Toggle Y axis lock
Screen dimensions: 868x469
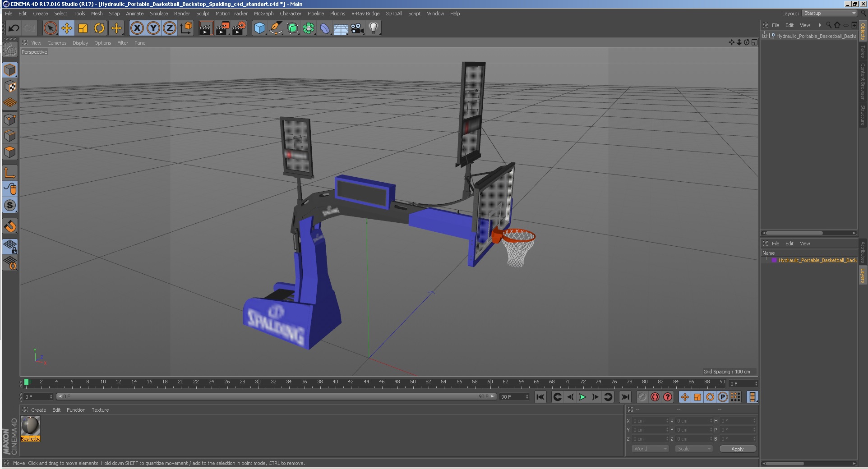pos(153,28)
